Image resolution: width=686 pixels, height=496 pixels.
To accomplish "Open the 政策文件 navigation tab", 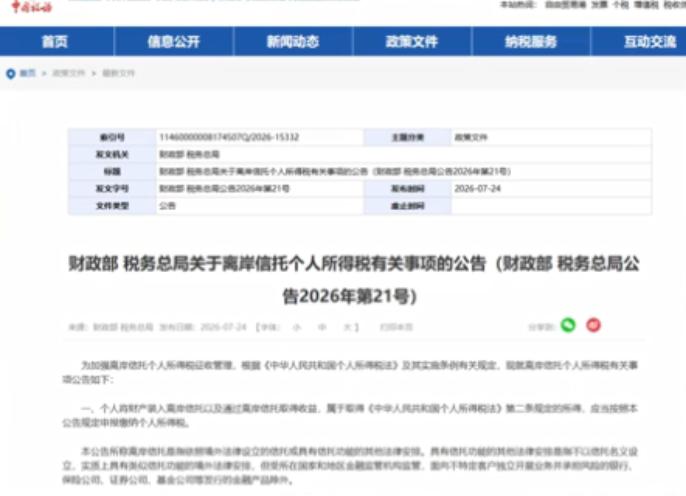I will click(412, 42).
